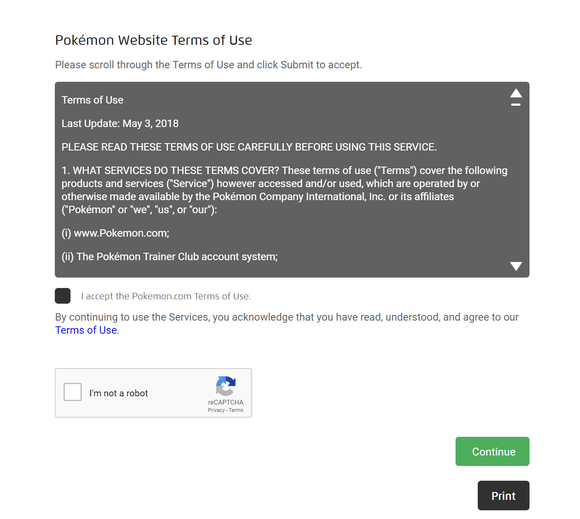Click the PLEASE READ THESE TERMS notice
Image resolution: width=580 pixels, height=519 pixels.
pos(249,147)
